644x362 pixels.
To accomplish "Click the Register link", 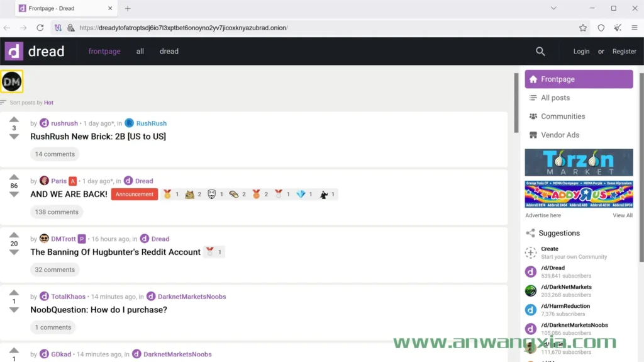I will coord(624,52).
